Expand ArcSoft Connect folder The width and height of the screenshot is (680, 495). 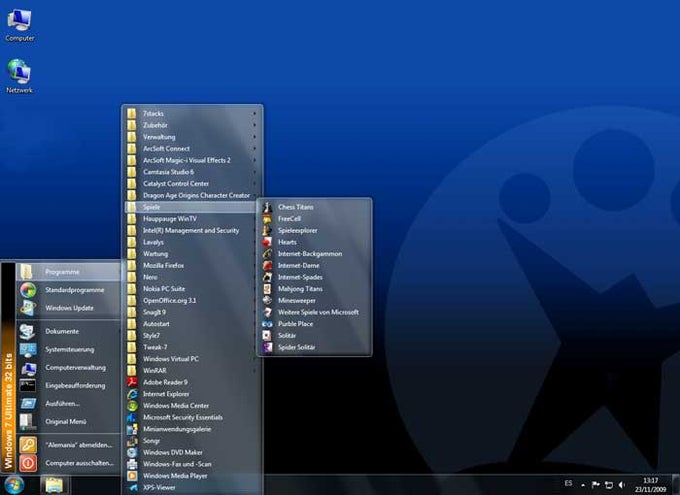pyautogui.click(x=193, y=149)
